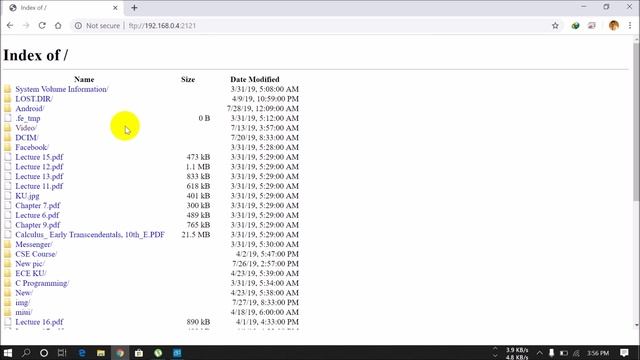
Task: Open Lecture 13.pdf
Action: pos(39,176)
